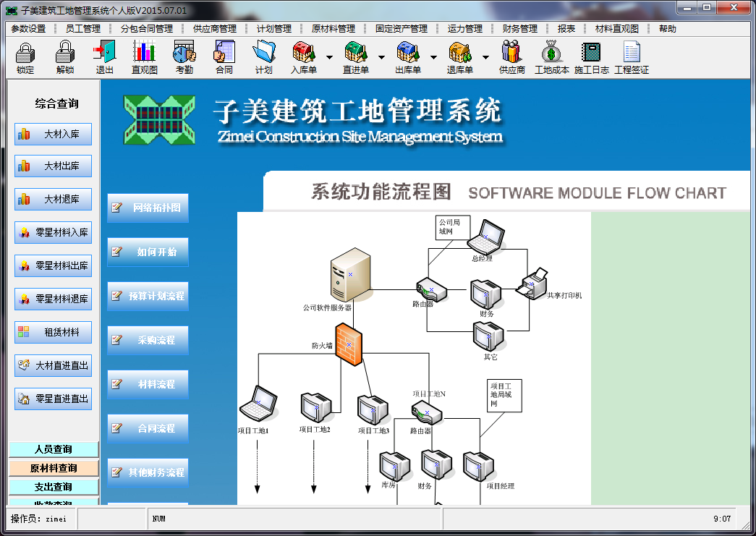
Task: Click the 锁定 lock toolbar icon
Action: point(25,57)
